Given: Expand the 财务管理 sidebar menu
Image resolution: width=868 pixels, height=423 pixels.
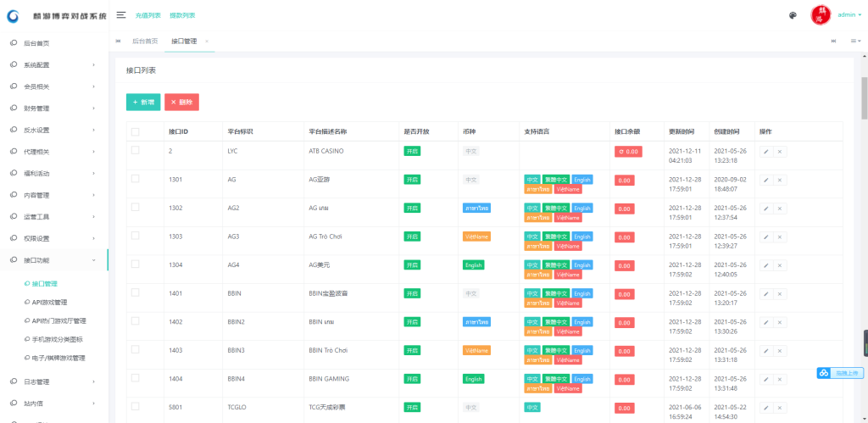Looking at the screenshot, I should pyautogui.click(x=54, y=108).
